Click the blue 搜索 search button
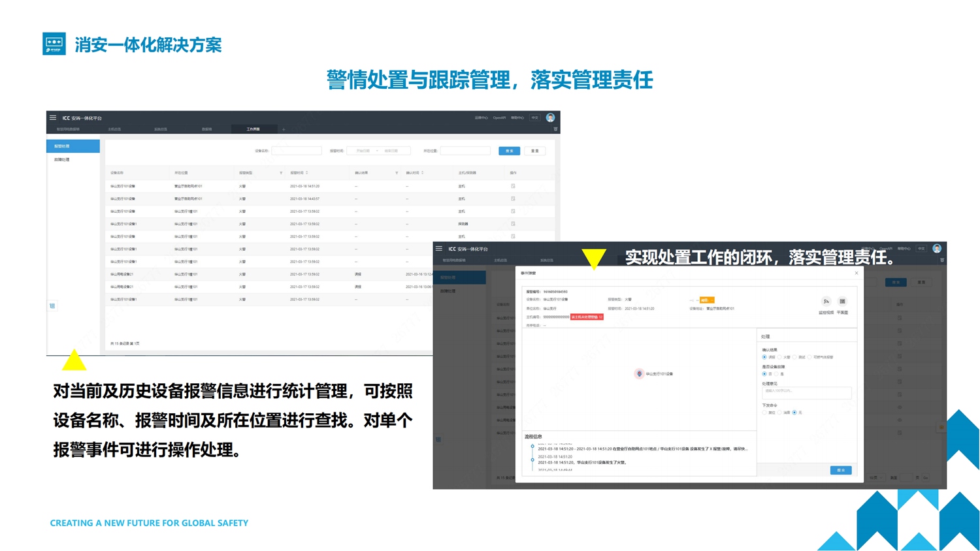This screenshot has width=980, height=551. click(x=509, y=151)
